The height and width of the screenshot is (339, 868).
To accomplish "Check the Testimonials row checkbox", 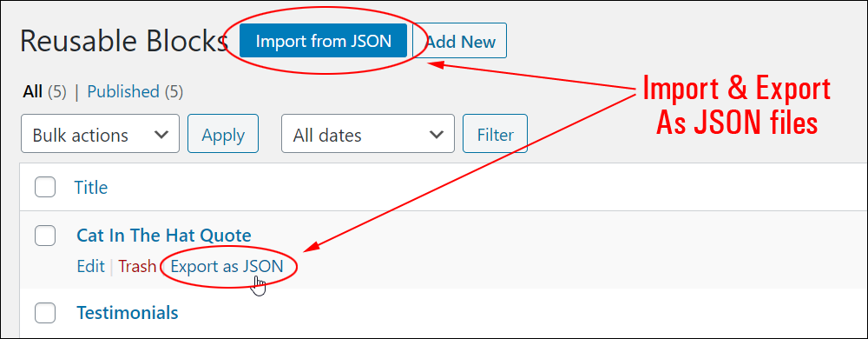I will (45, 313).
